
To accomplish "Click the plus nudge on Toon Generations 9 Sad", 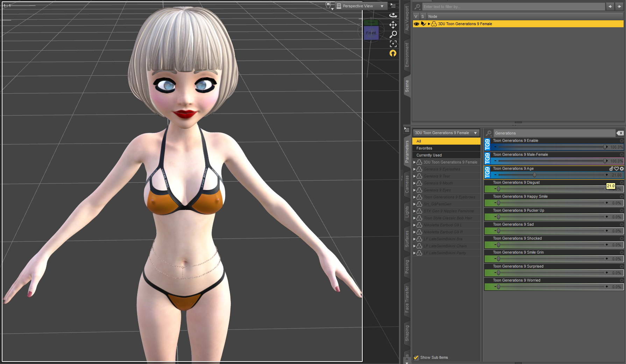I will click(x=607, y=231).
